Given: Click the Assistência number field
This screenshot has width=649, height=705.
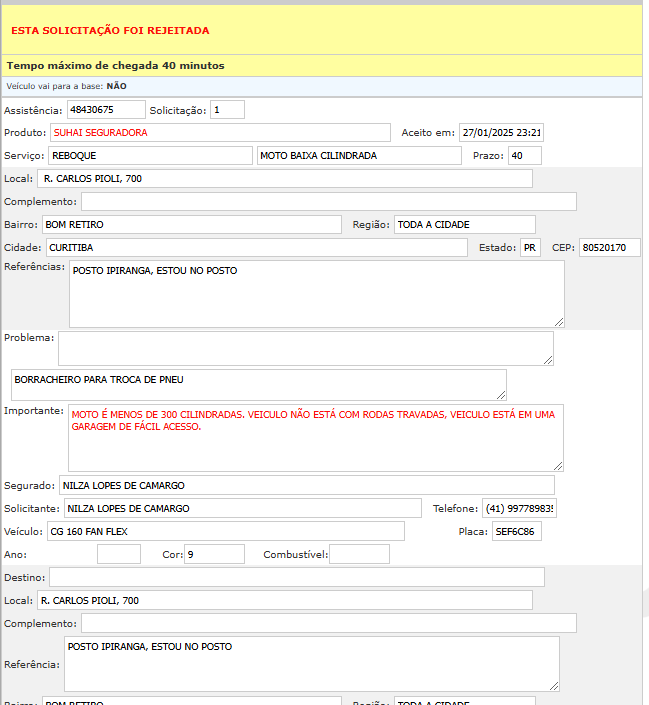Looking at the screenshot, I should click(x=103, y=109).
